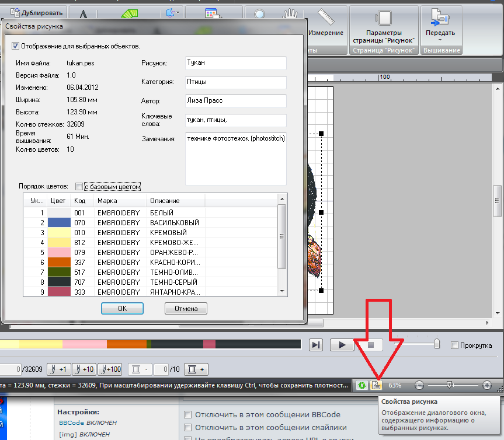Click the Design Properties status bar icon

(x=377, y=385)
